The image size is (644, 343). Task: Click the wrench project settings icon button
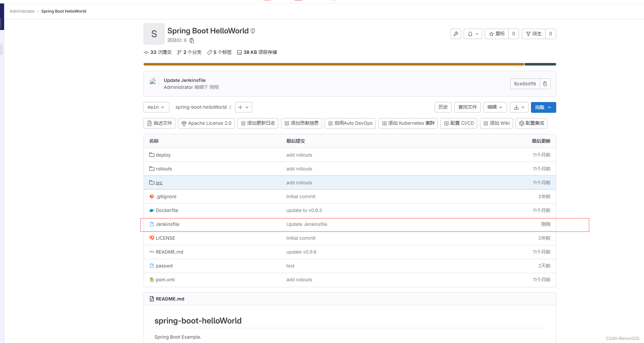(455, 34)
